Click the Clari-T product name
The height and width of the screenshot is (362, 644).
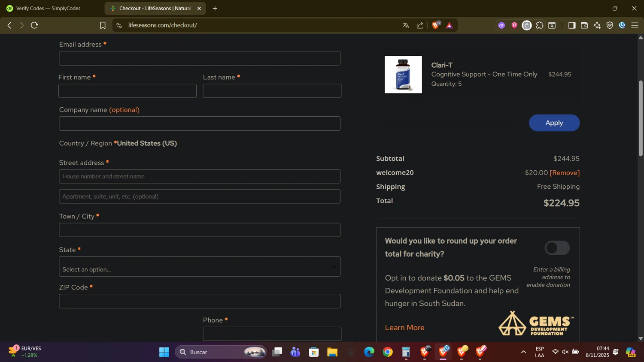point(442,65)
